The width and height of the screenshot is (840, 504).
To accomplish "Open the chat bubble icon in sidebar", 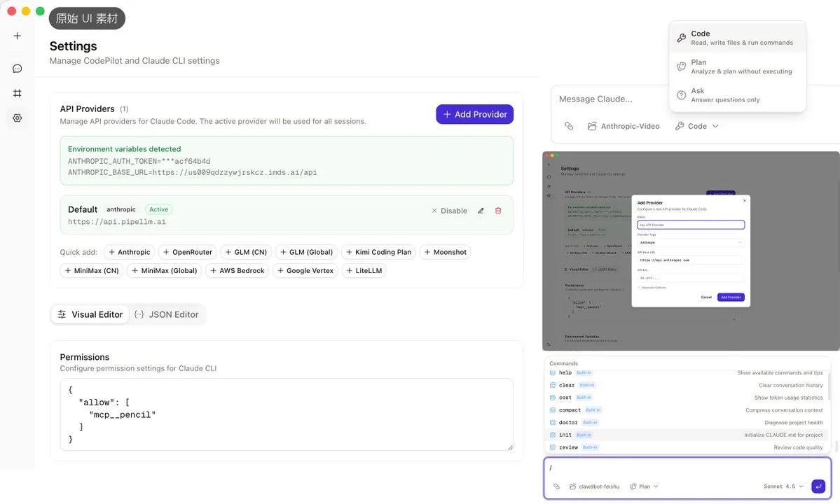I will pyautogui.click(x=18, y=69).
